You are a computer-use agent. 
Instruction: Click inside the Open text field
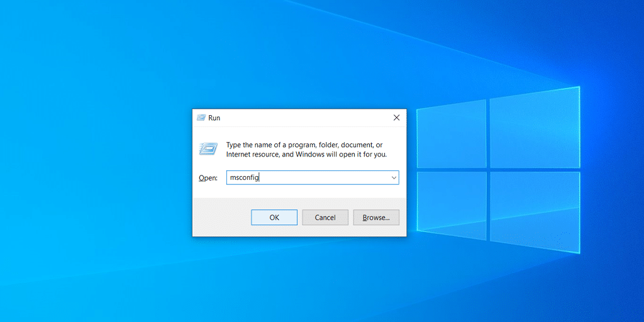308,178
